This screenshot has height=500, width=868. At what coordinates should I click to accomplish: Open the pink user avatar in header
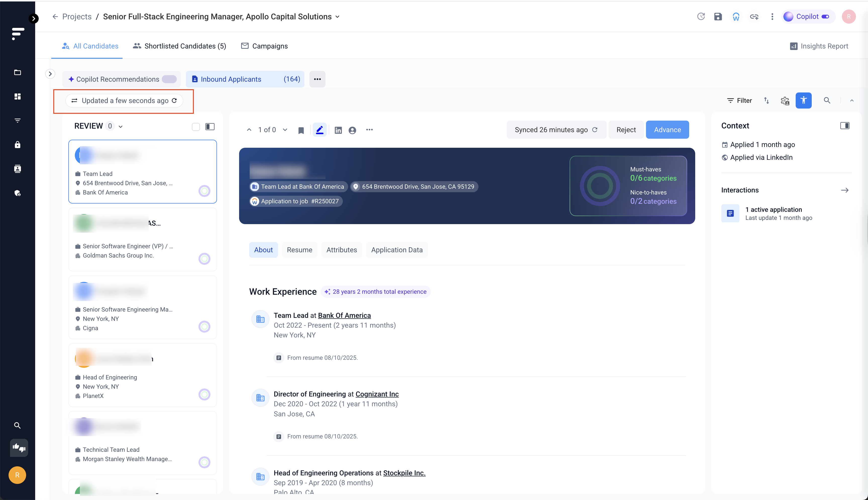coord(848,17)
